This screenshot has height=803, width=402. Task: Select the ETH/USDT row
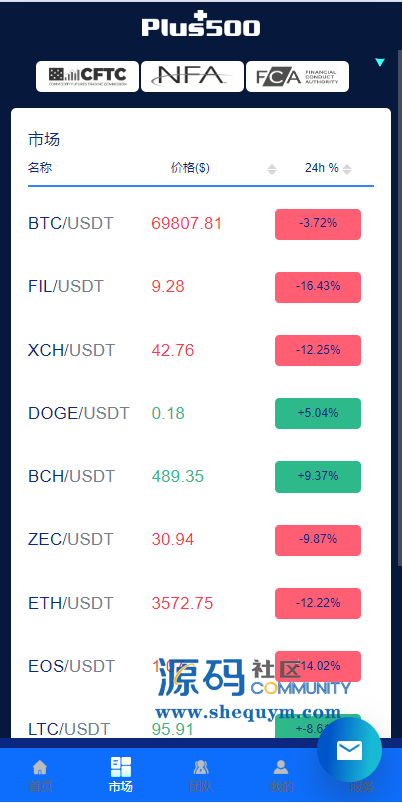click(x=201, y=603)
